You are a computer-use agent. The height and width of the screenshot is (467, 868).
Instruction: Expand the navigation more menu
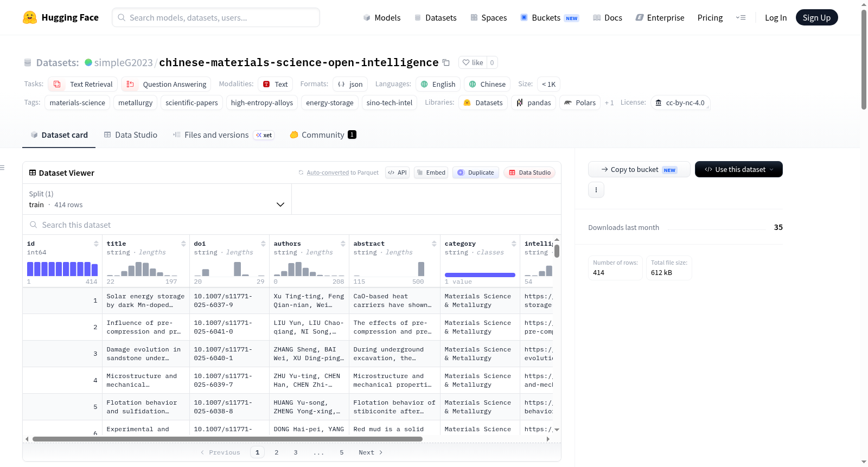tap(741, 17)
